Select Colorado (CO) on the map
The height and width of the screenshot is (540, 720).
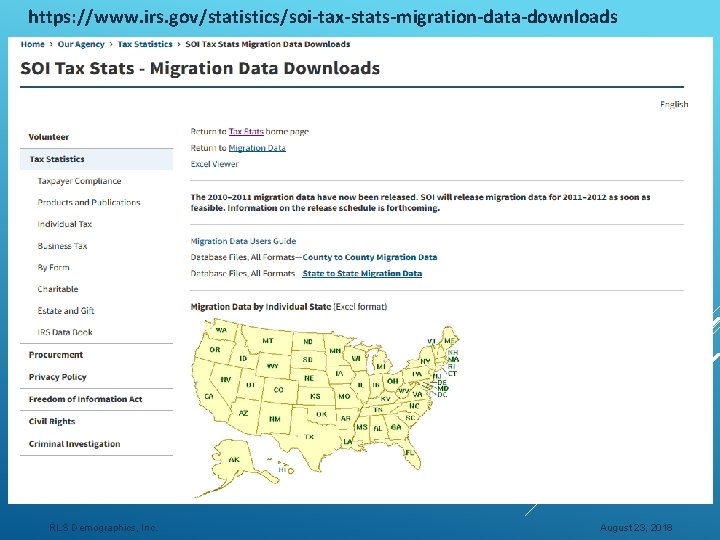pos(279,389)
